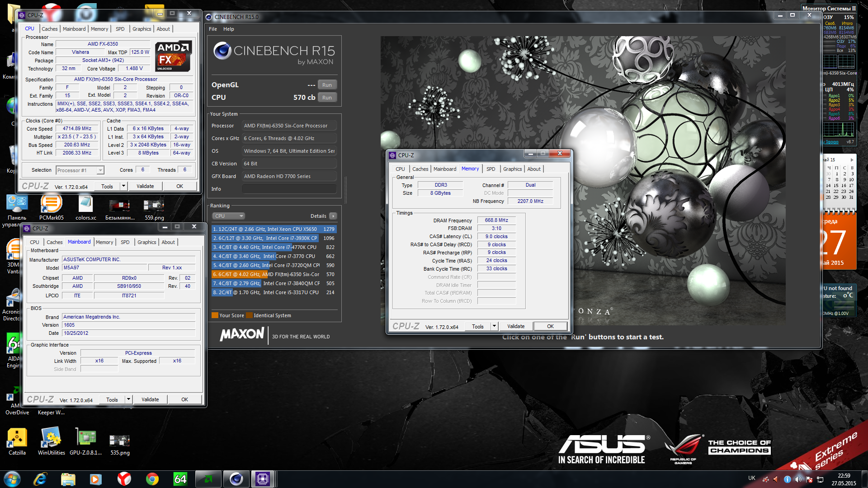Run the OpenGL benchmark
The height and width of the screenshot is (488, 868).
[327, 85]
